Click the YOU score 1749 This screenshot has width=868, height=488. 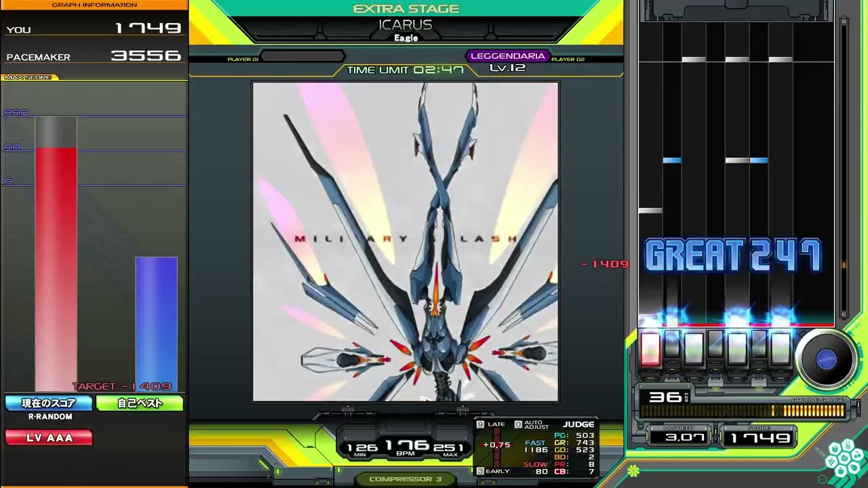point(148,28)
